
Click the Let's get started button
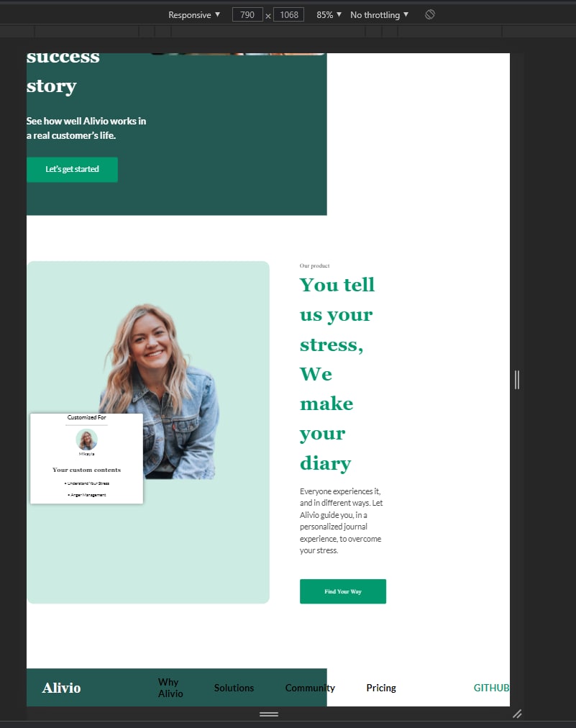(x=72, y=170)
